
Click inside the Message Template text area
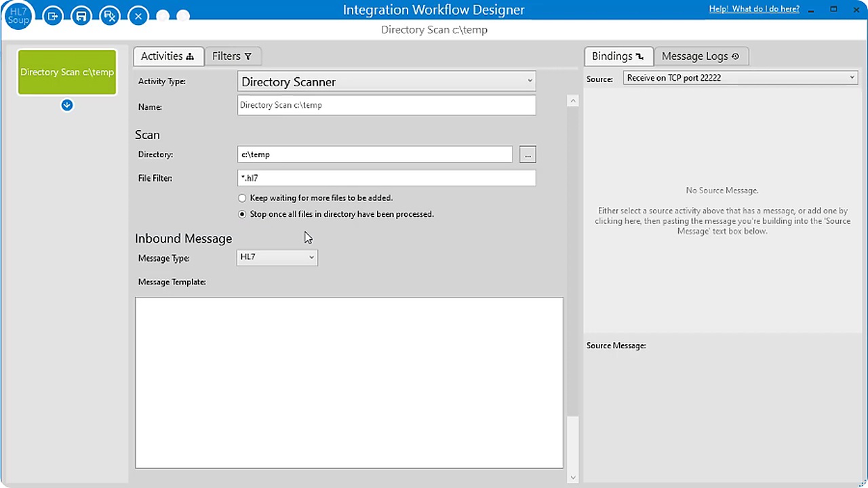(x=349, y=383)
